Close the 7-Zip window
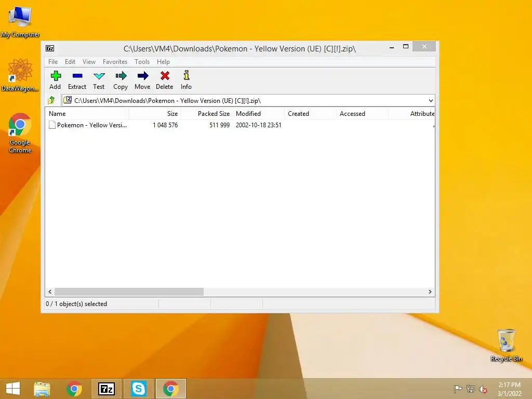Viewport: 532px width, 399px height. 424,46
